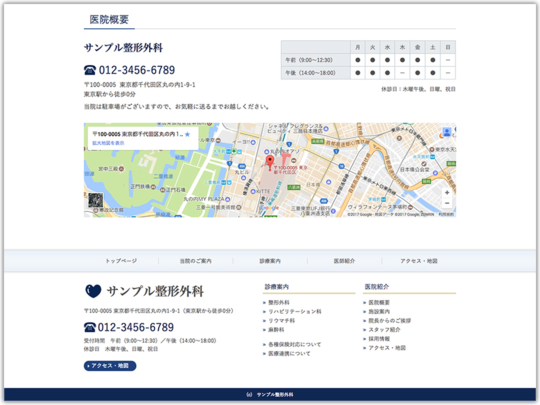The width and height of the screenshot is (540, 405).
Task: Click the Street View pegman icon on map
Action: [447, 132]
